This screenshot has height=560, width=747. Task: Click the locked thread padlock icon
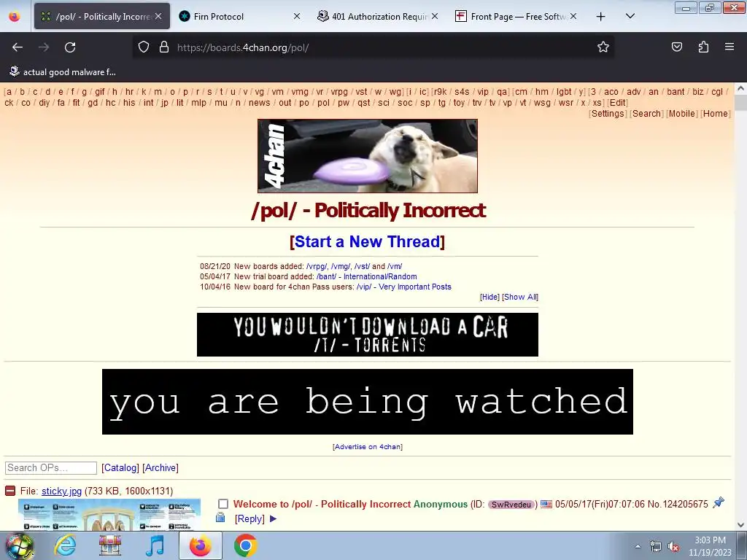[220, 517]
